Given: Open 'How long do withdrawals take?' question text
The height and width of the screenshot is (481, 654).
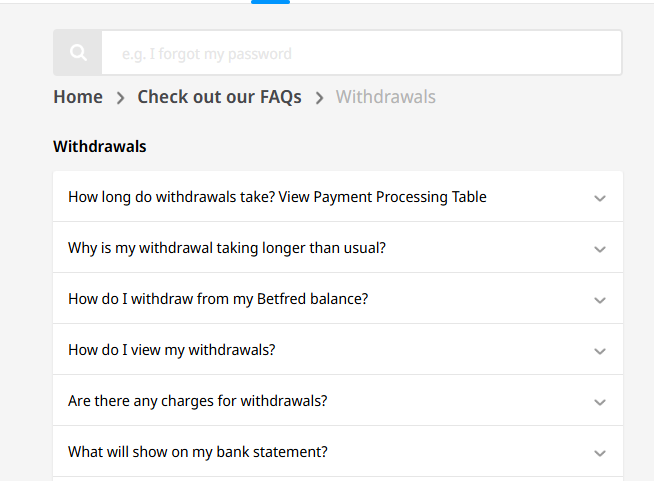Looking at the screenshot, I should [x=277, y=197].
